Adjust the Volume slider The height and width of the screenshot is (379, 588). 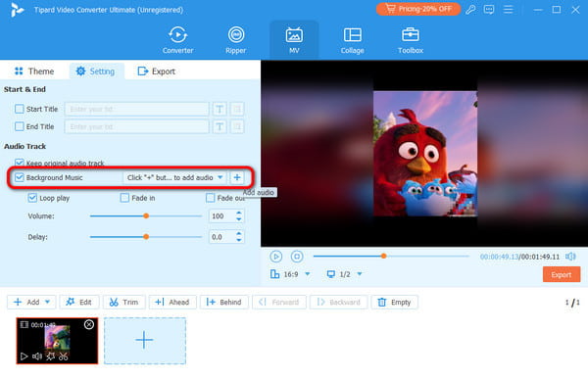coord(146,215)
